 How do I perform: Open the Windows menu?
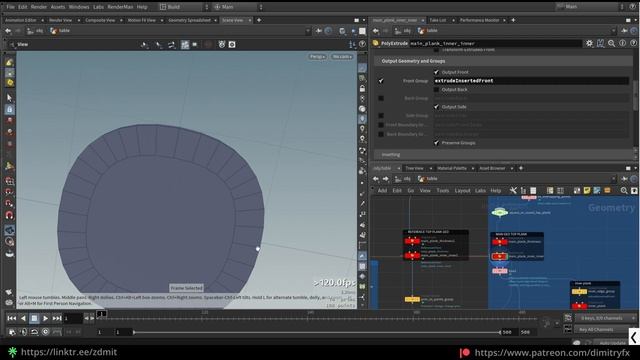(79, 7)
